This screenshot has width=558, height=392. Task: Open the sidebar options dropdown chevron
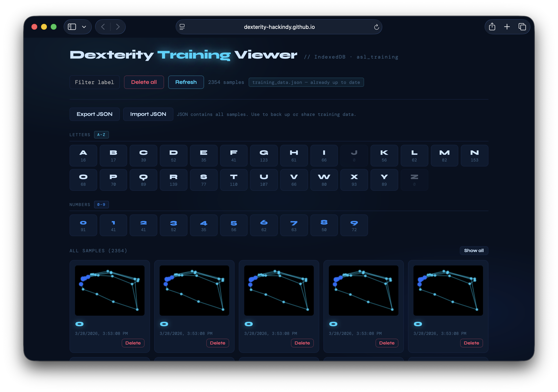pos(84,27)
